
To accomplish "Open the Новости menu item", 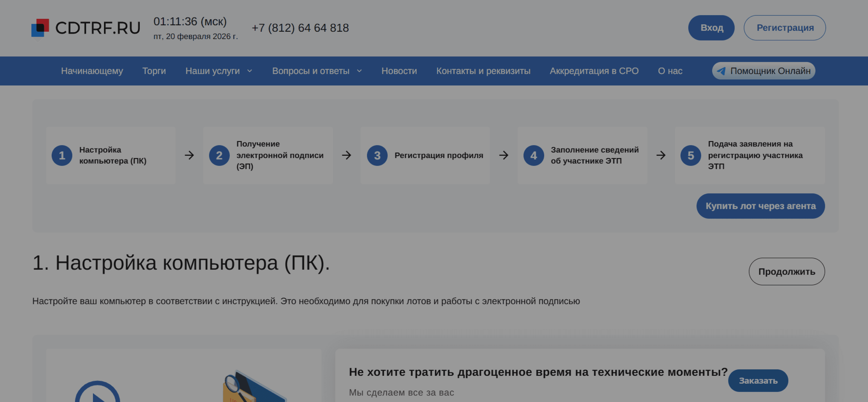I will tap(399, 71).
